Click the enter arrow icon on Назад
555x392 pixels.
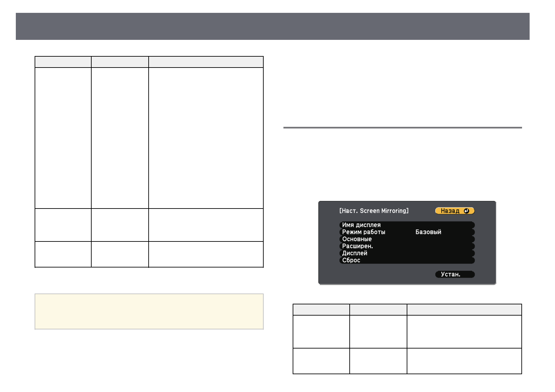tap(466, 211)
